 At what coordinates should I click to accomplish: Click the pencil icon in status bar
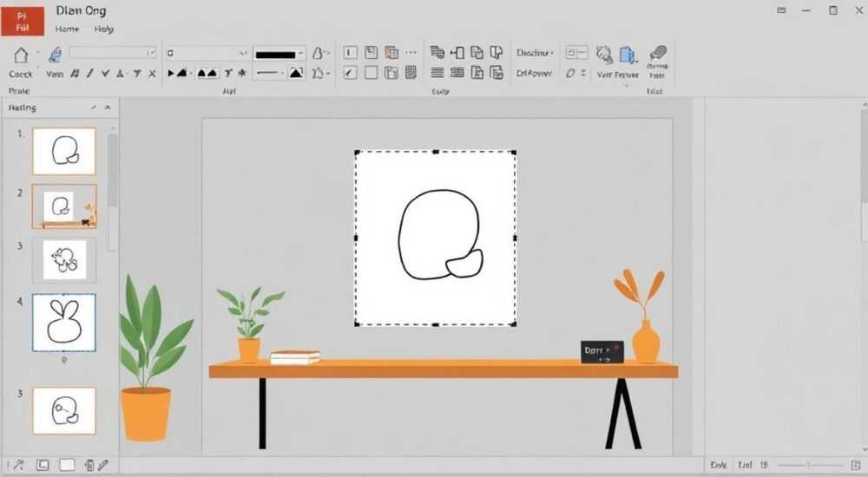pos(103,466)
